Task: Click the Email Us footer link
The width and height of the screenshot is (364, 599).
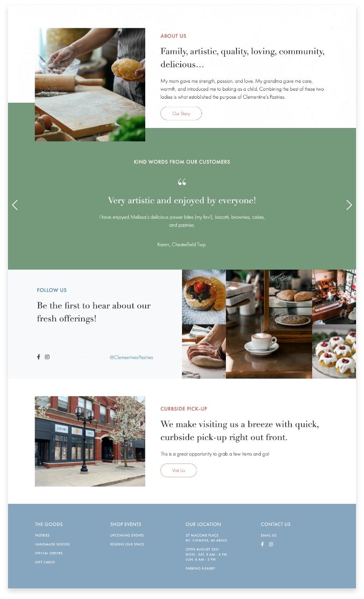Action: [x=269, y=535]
